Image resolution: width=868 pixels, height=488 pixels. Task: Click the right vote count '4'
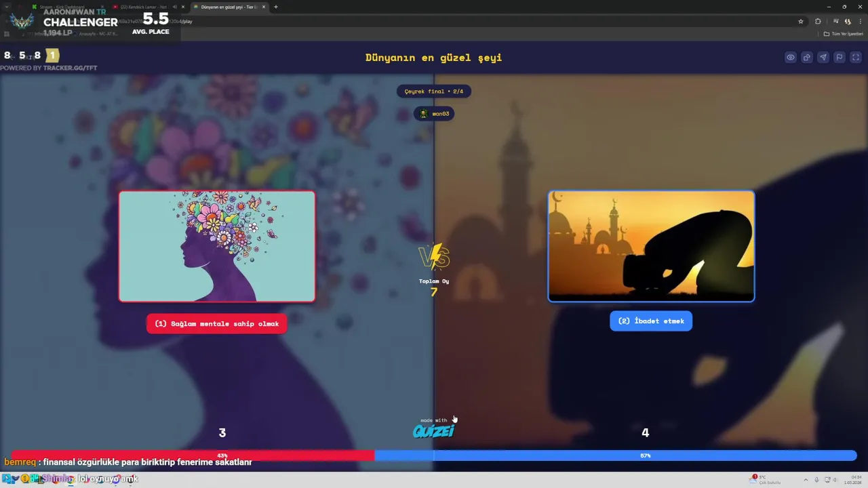coord(645,432)
